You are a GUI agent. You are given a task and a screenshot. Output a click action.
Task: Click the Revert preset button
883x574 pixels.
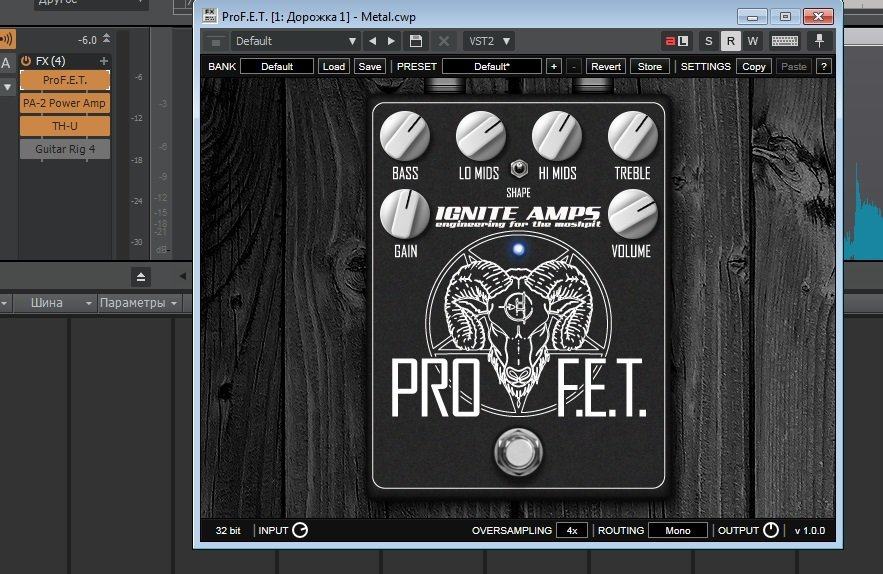click(606, 66)
